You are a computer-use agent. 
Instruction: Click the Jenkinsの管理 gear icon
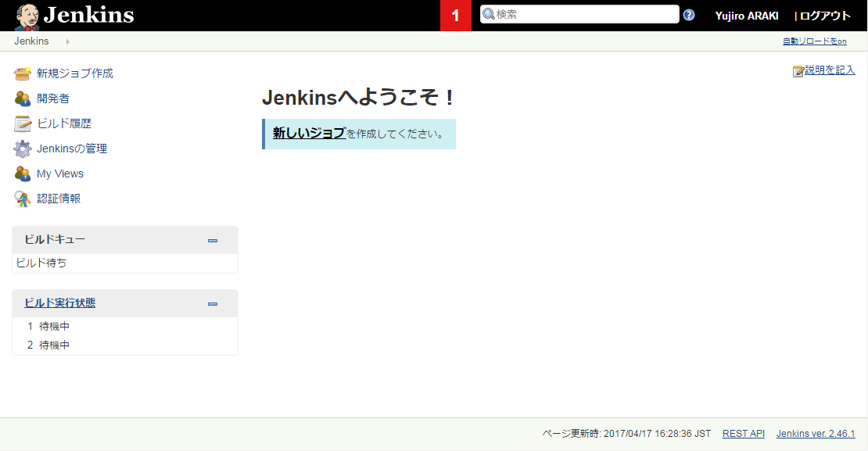click(x=23, y=149)
